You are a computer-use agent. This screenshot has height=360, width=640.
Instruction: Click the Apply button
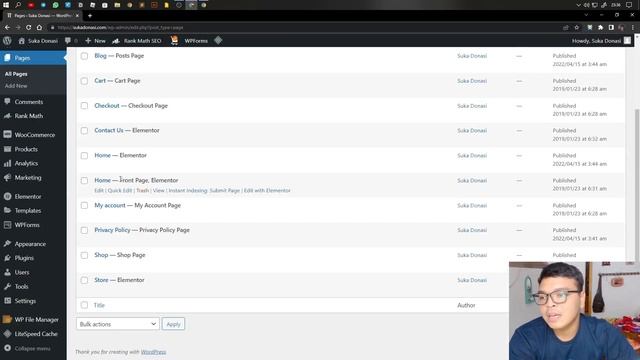click(173, 324)
